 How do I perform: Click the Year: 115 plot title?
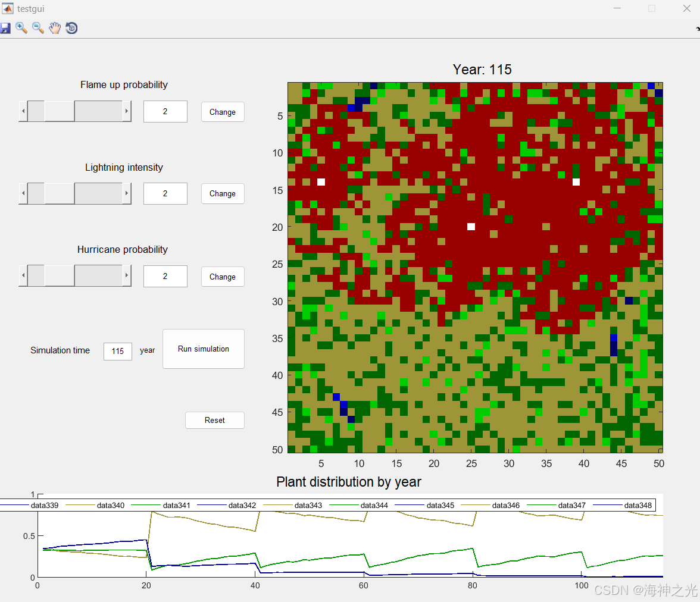point(482,70)
